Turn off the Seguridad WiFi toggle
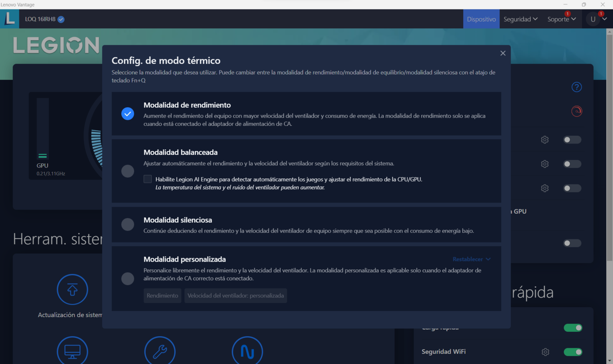Screen dimensions: 613x364 pos(573,352)
